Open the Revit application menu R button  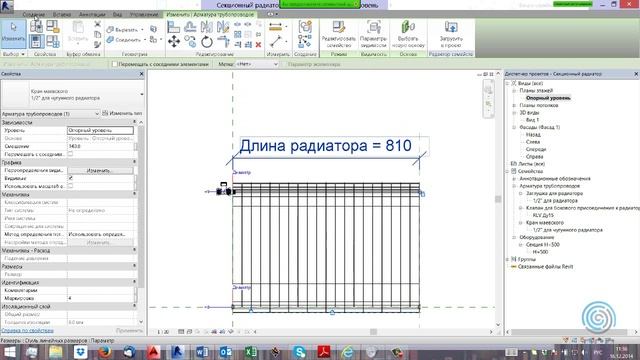[7, 6]
